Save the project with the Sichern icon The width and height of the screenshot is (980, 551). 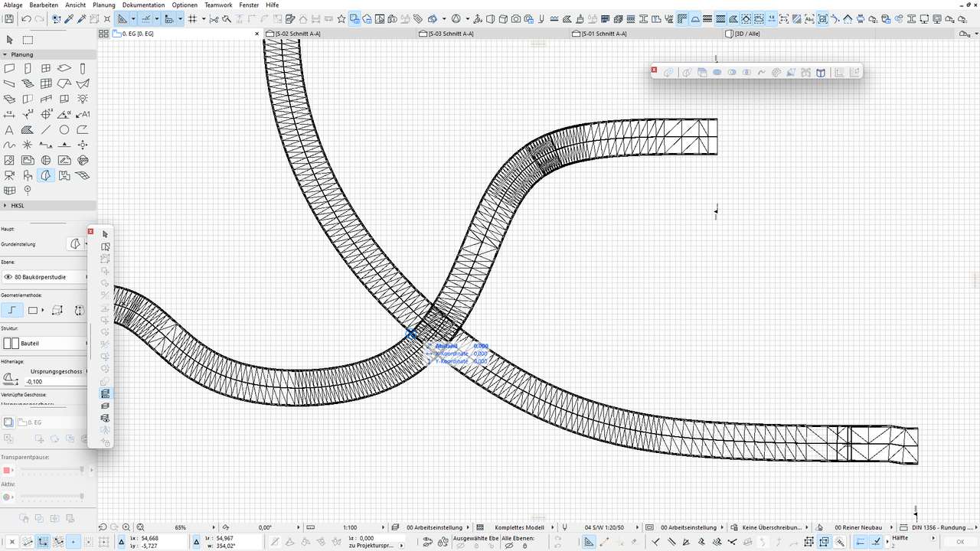pos(10,19)
